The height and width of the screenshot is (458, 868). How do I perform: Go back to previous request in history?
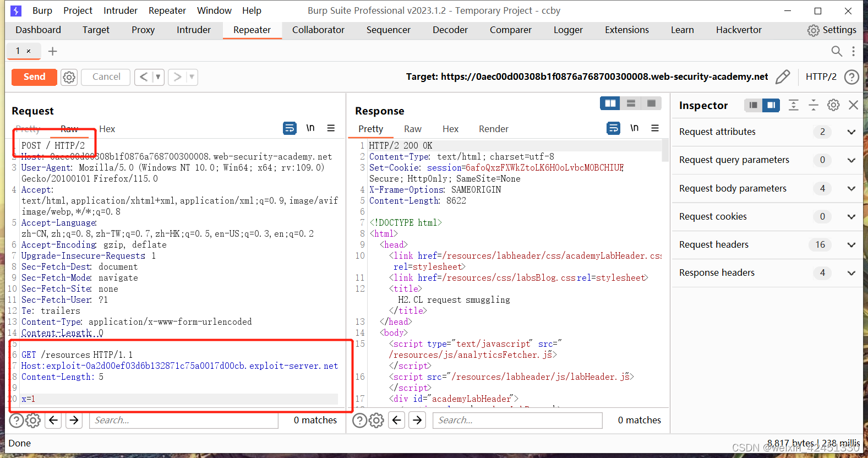coord(143,77)
